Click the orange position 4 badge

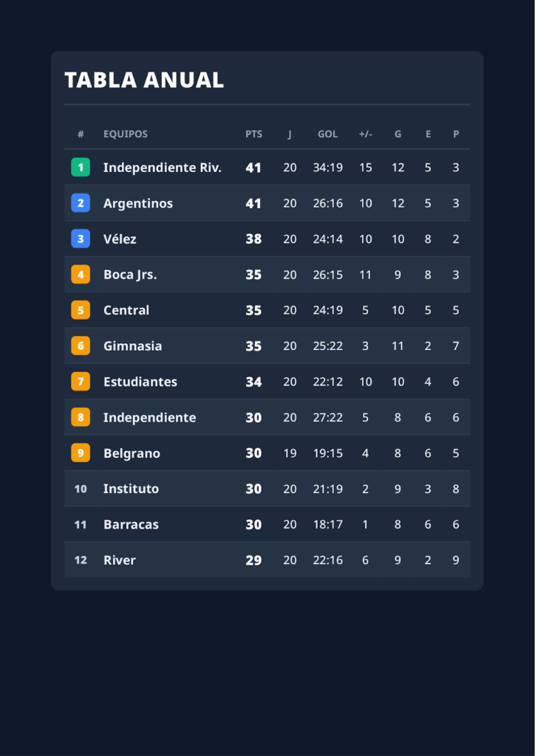(x=81, y=275)
